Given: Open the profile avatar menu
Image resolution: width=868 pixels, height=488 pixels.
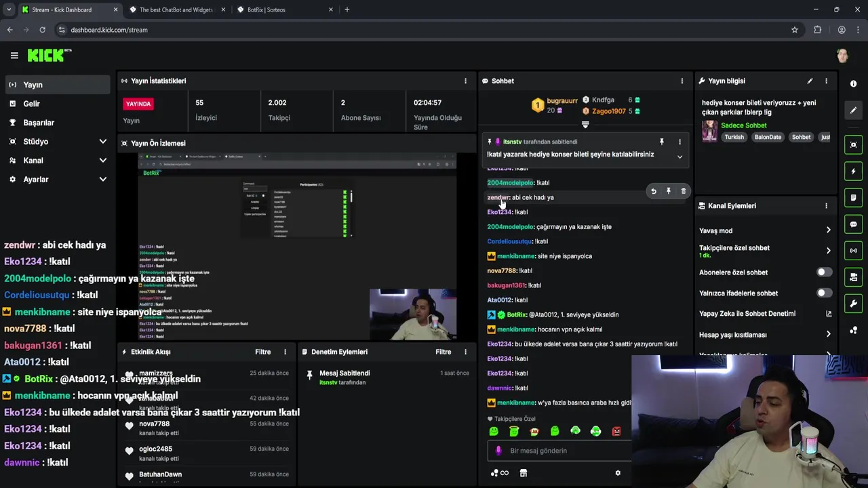Looking at the screenshot, I should (x=842, y=56).
